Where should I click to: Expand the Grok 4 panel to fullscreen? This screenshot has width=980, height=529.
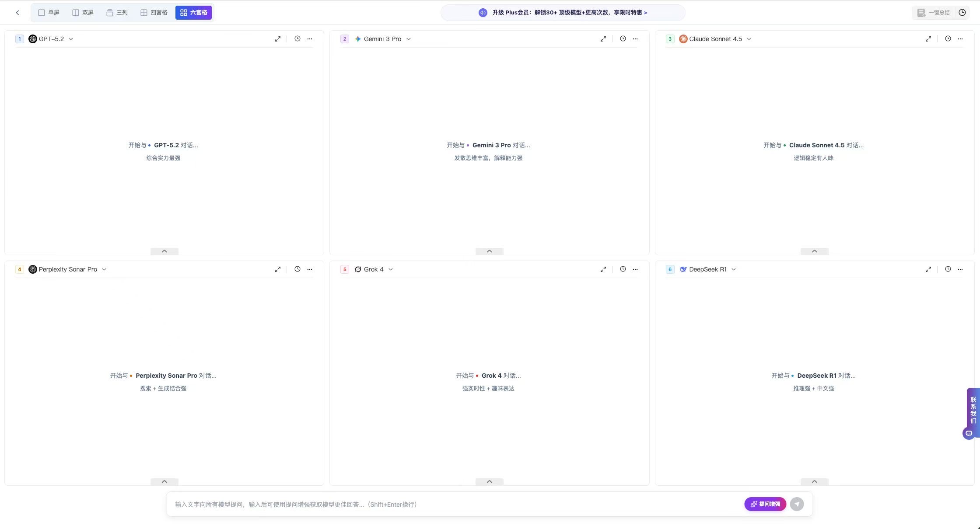(603, 269)
